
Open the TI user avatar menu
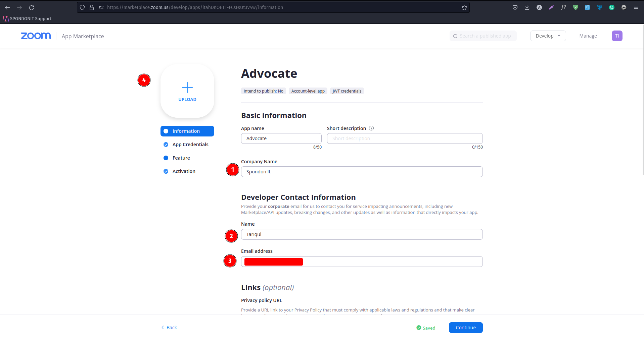point(617,36)
